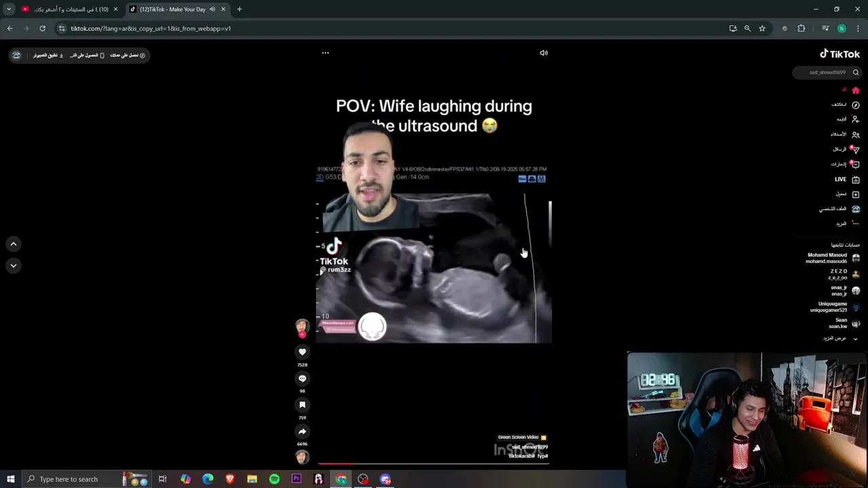Open the Sean sean.kw followed account
Image resolution: width=868 pixels, height=488 pixels.
(x=844, y=323)
